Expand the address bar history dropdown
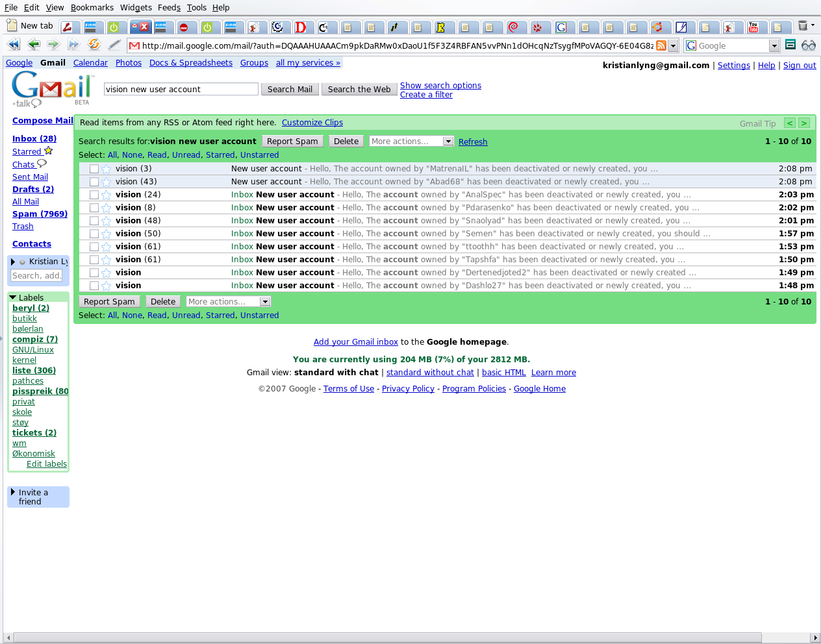The width and height of the screenshot is (821, 644). coord(674,45)
